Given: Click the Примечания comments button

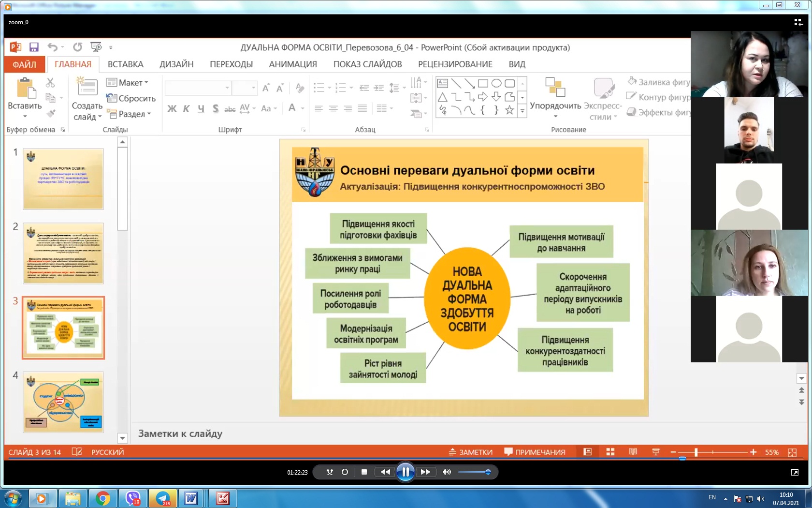Looking at the screenshot, I should [535, 452].
